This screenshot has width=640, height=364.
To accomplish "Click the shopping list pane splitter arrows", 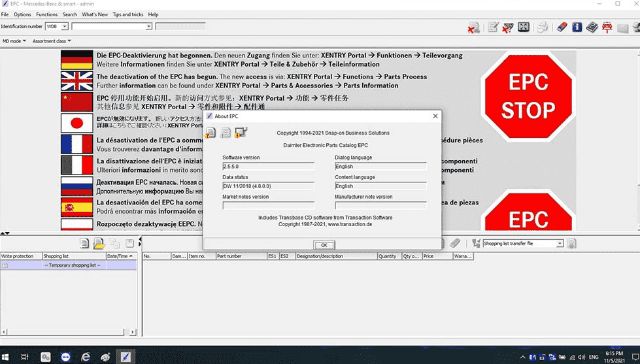I will click(140, 242).
